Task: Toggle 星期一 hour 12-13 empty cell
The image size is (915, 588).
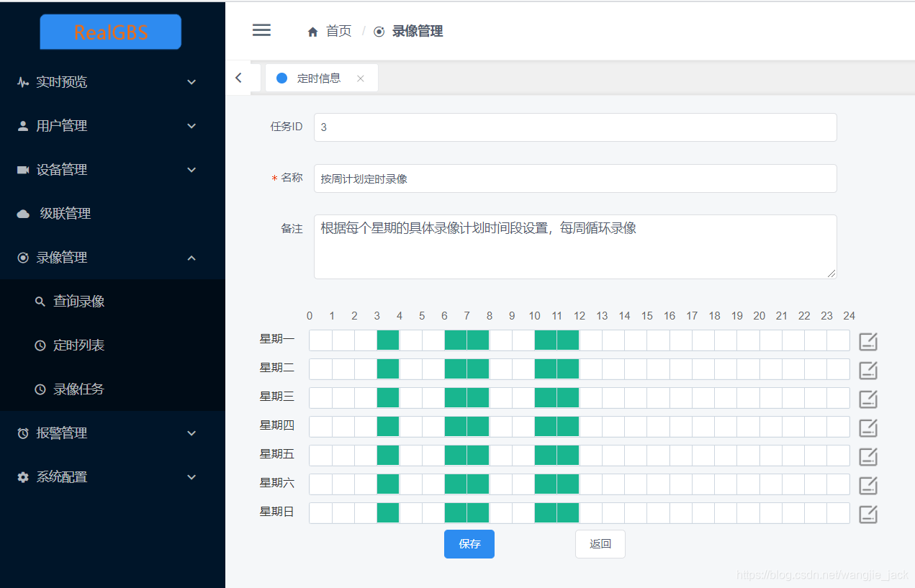Action: coord(590,340)
